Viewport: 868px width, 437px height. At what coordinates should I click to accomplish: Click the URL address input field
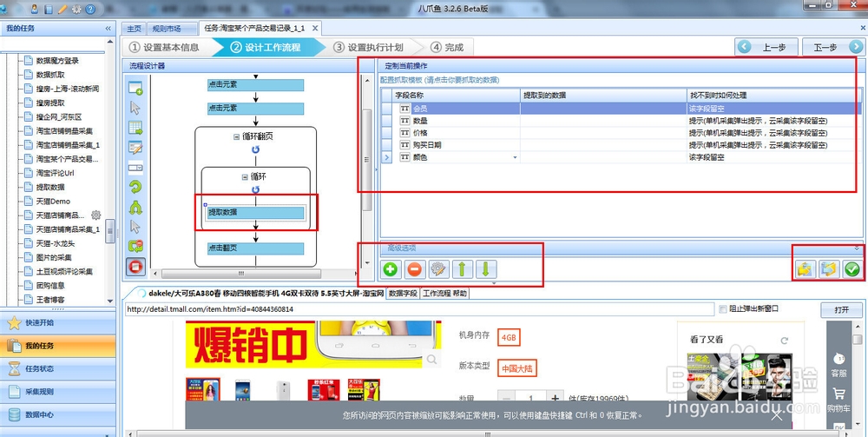point(419,309)
